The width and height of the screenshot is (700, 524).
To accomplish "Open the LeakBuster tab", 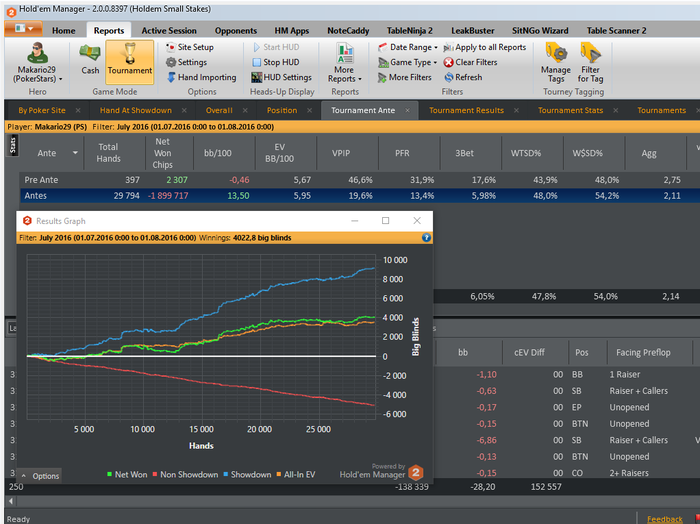I will click(x=472, y=30).
